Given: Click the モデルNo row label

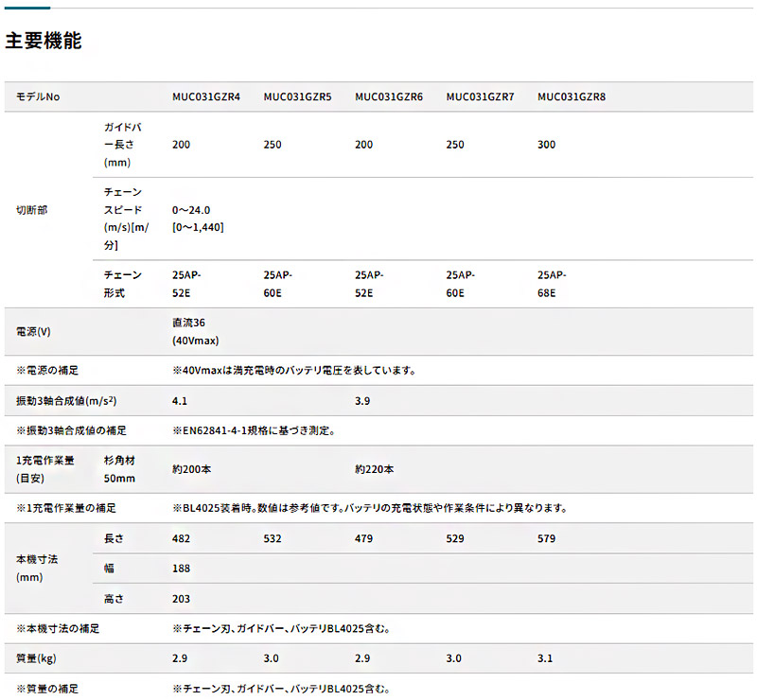Looking at the screenshot, I should pyautogui.click(x=38, y=96).
